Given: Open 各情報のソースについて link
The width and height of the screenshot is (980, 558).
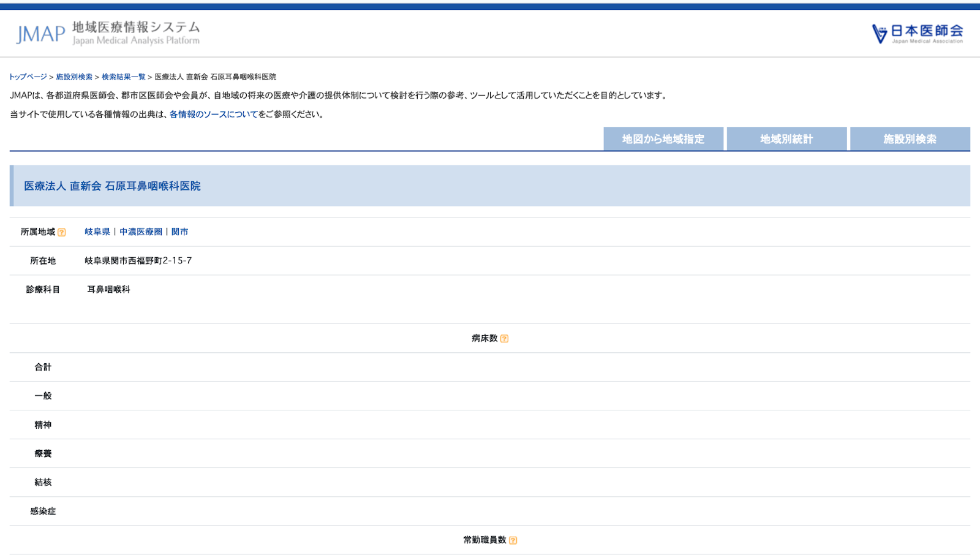Looking at the screenshot, I should click(x=213, y=115).
